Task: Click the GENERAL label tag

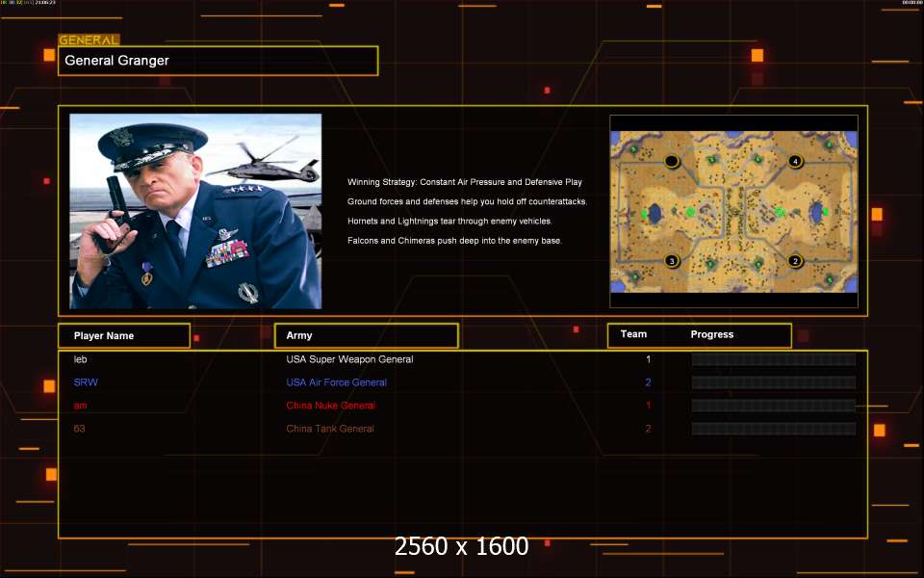Action: 89,40
